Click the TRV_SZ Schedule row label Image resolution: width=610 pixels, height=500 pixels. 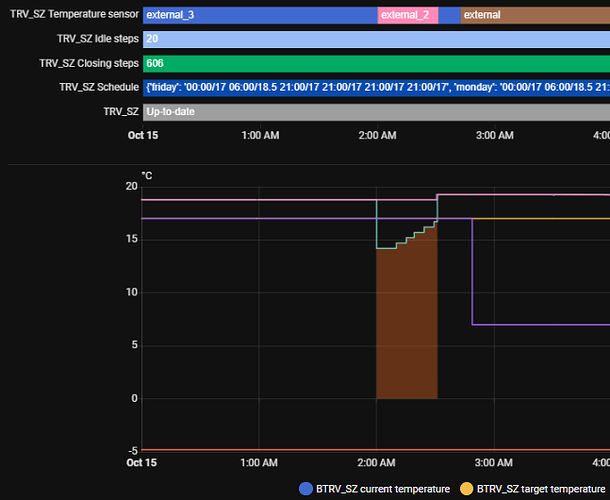[x=98, y=87]
